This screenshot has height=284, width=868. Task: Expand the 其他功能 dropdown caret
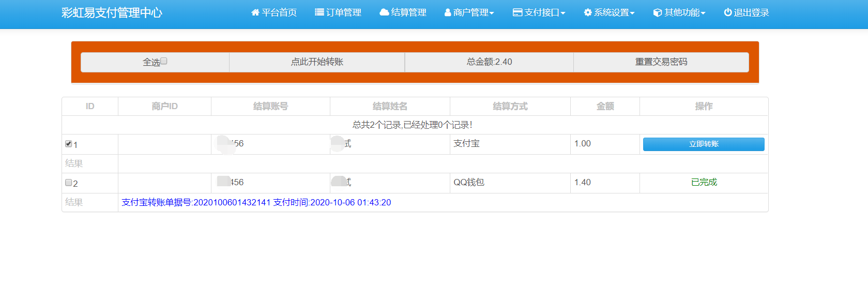tap(703, 13)
